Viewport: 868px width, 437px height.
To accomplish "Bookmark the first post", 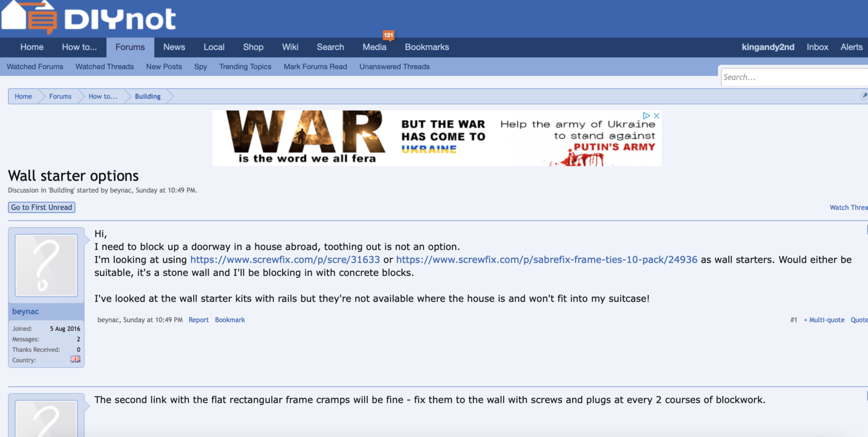I will coord(230,320).
